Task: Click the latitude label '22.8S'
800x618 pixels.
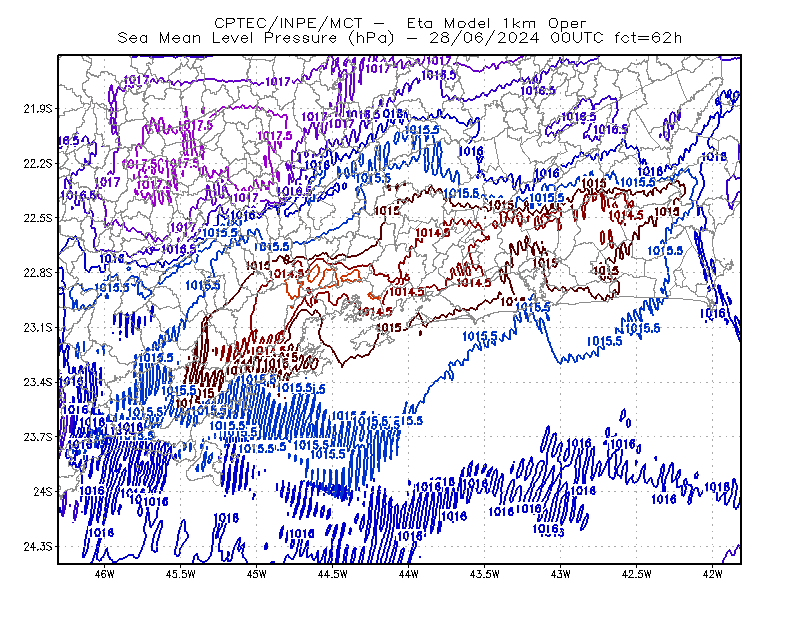Action: (x=38, y=273)
